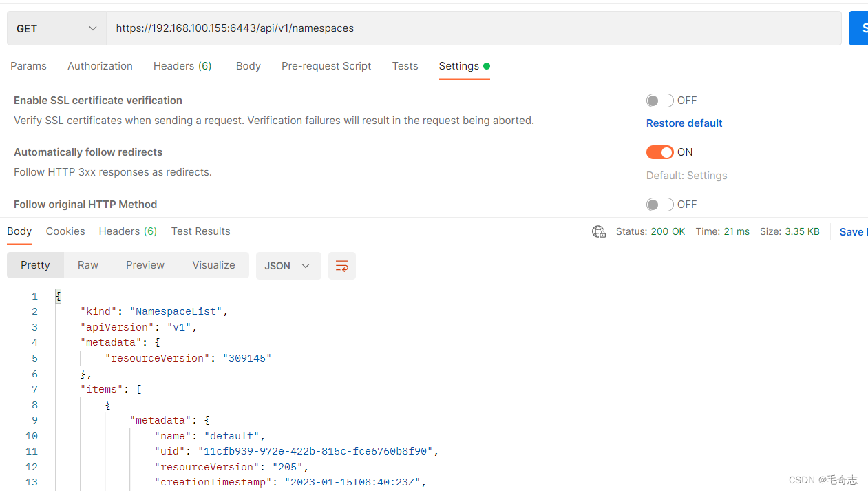Click the "apiVersion" key
This screenshot has height=491, width=868.
coord(117,327)
